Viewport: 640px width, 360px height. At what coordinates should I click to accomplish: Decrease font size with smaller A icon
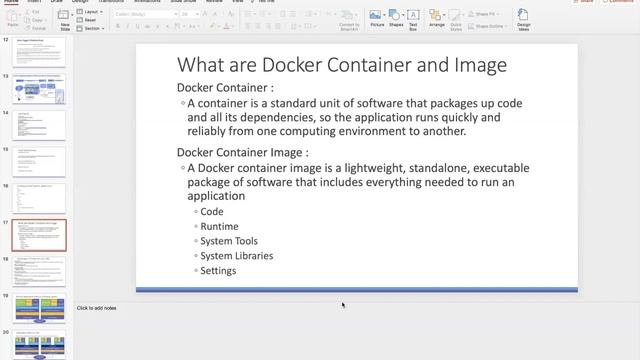[216, 14]
